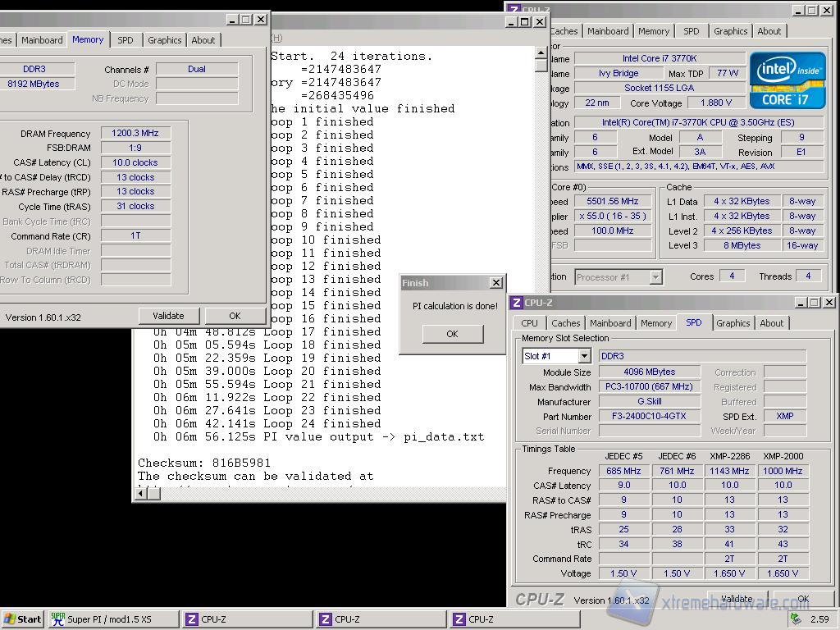
Task: Open the About tab in Memory window
Action: (203, 40)
